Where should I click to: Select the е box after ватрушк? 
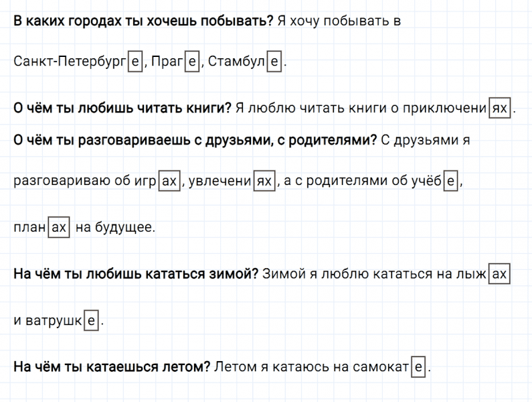(92, 320)
